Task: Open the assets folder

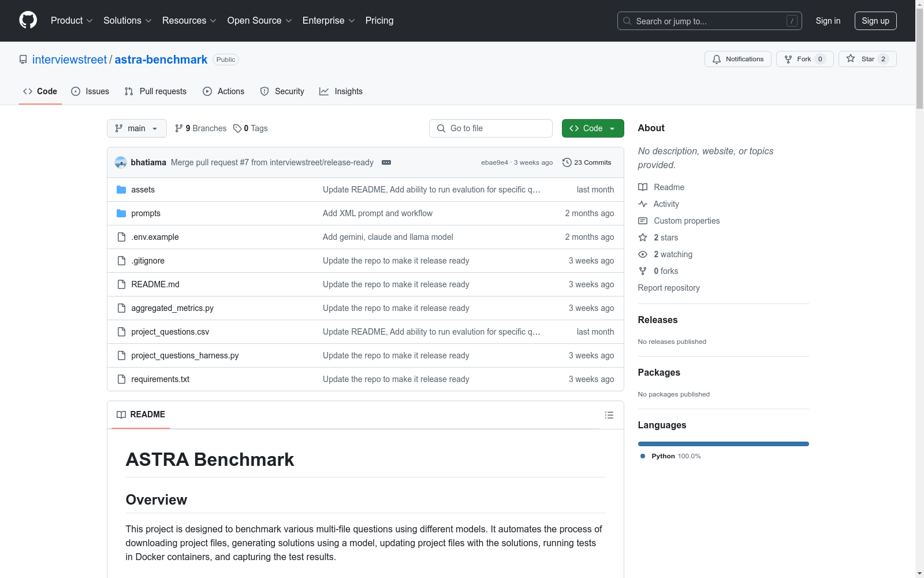Action: [143, 190]
